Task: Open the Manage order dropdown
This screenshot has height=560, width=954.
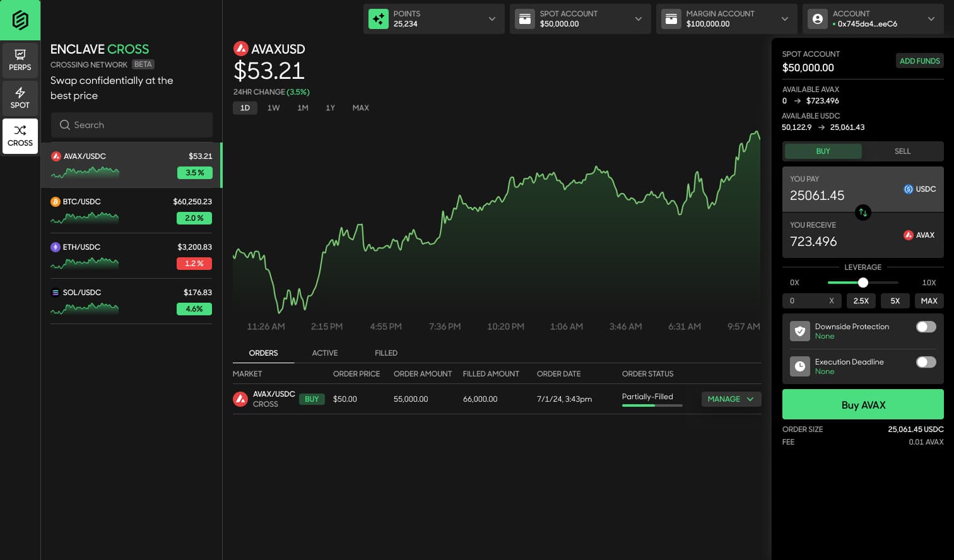Action: (x=731, y=399)
